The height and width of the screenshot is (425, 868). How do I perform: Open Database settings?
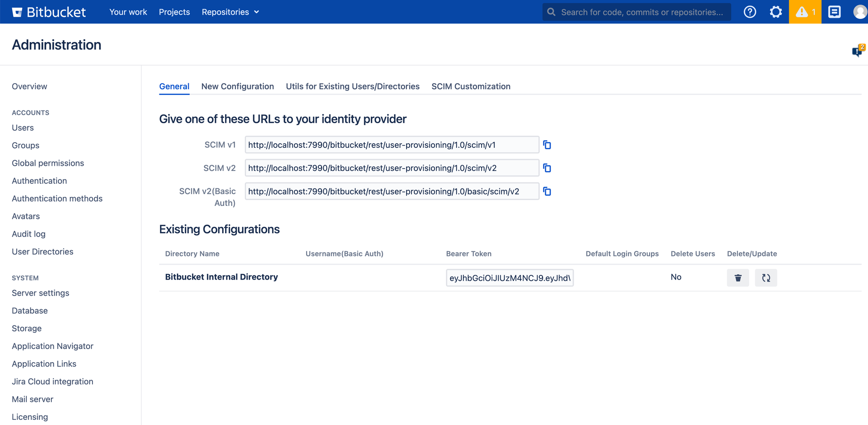[x=30, y=311]
